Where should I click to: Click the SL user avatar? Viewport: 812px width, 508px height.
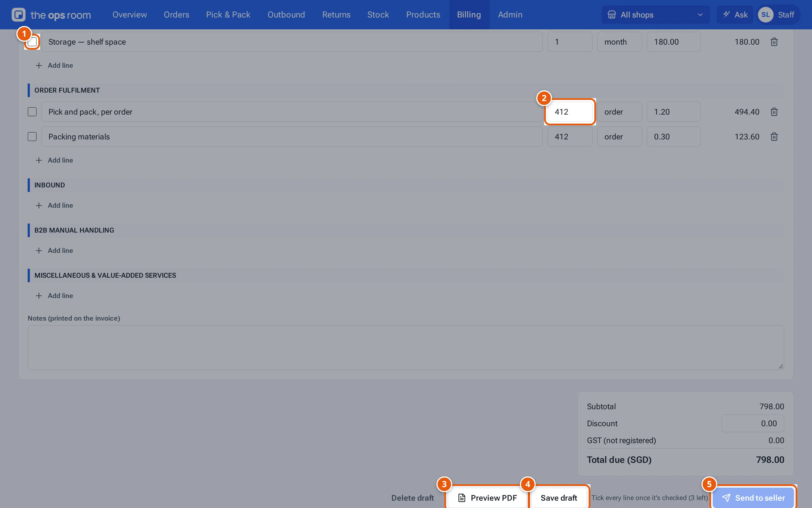tap(765, 15)
